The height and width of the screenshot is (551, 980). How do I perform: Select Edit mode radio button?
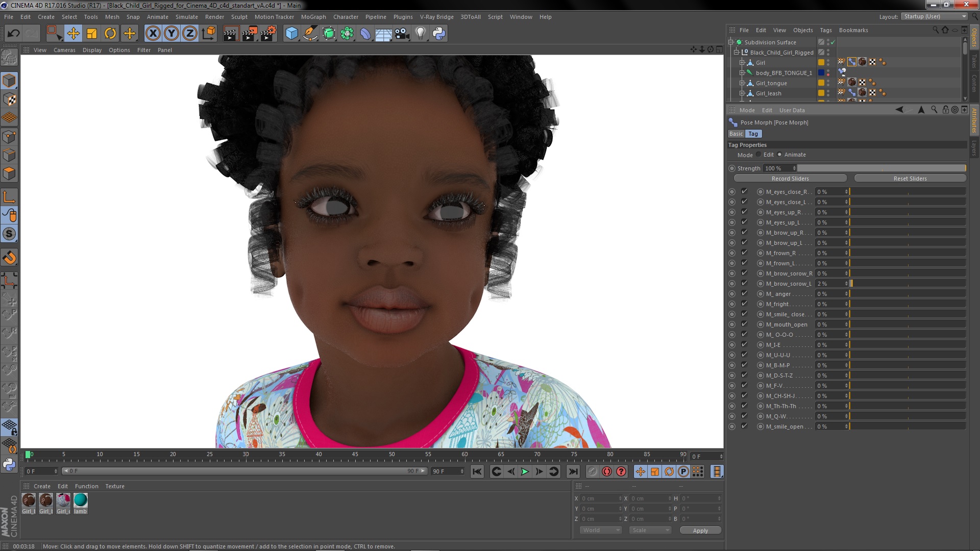(x=758, y=155)
